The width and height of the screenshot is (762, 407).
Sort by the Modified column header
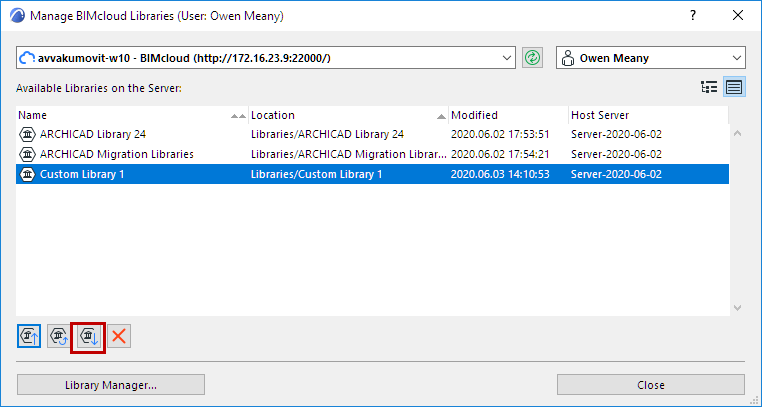[x=508, y=115]
